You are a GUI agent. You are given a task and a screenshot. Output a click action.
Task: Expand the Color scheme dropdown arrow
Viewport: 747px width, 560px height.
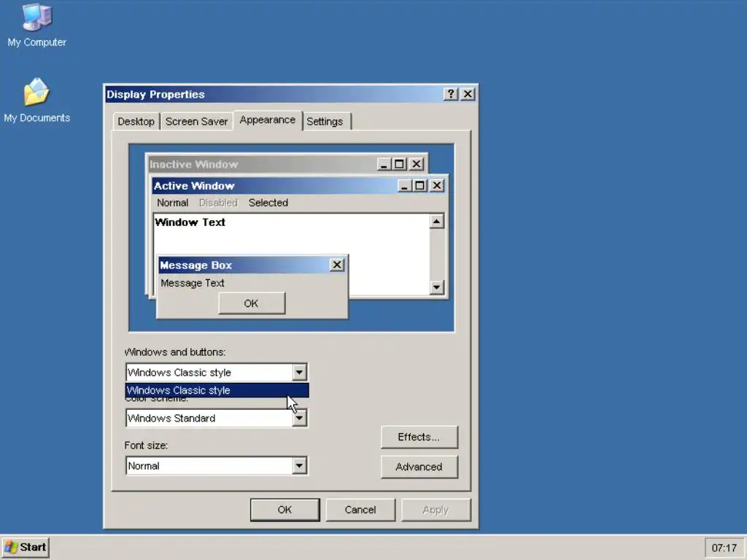(x=299, y=418)
